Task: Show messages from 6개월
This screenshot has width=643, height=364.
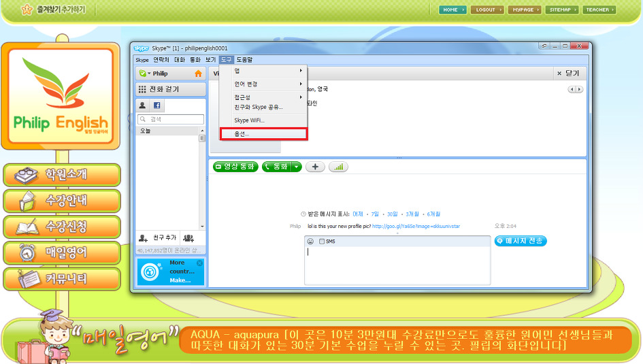Action: click(433, 214)
